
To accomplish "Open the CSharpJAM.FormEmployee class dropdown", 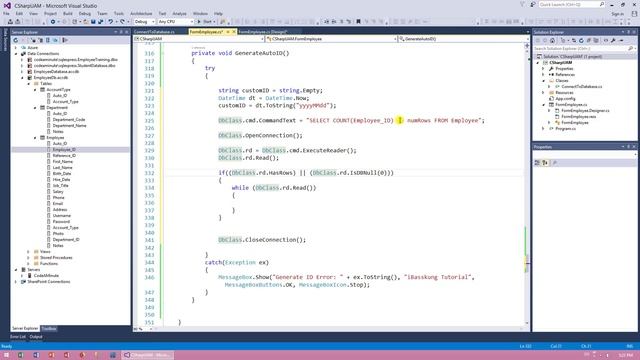I will 331,39.
